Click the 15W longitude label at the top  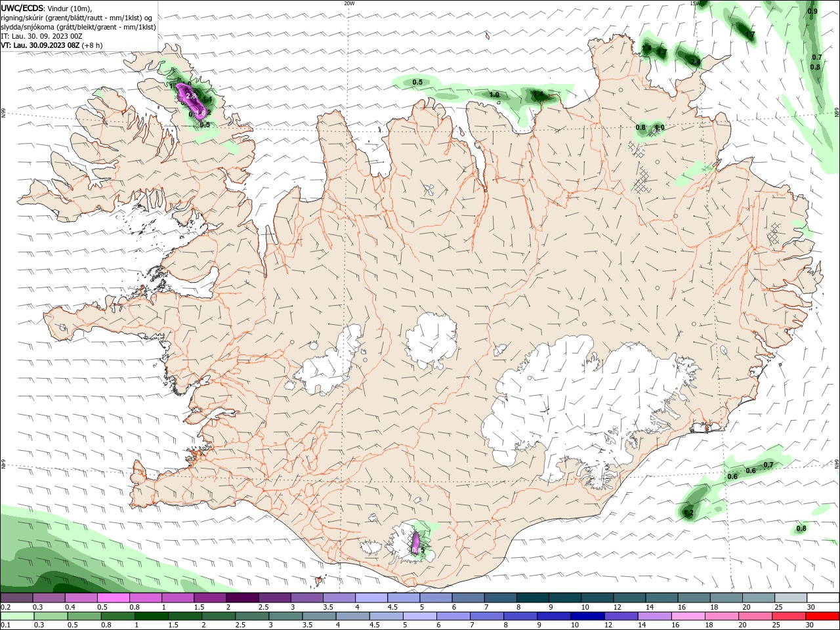coord(695,3)
